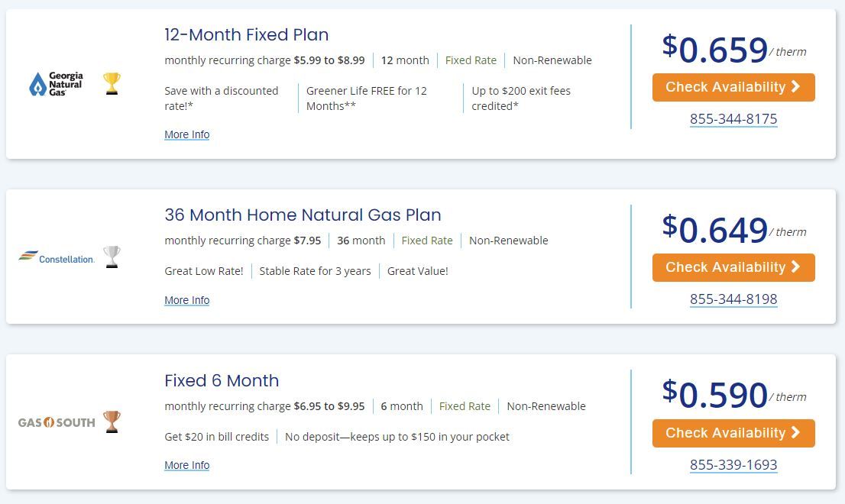Click the 12-Month Fixed Plan title
Viewport: 845px width, 504px height.
pos(246,35)
